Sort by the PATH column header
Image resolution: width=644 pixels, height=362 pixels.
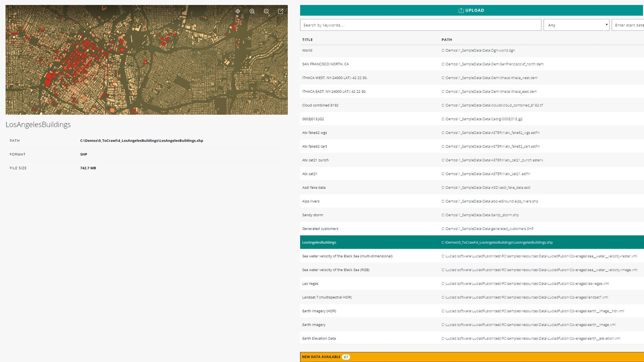click(x=447, y=40)
